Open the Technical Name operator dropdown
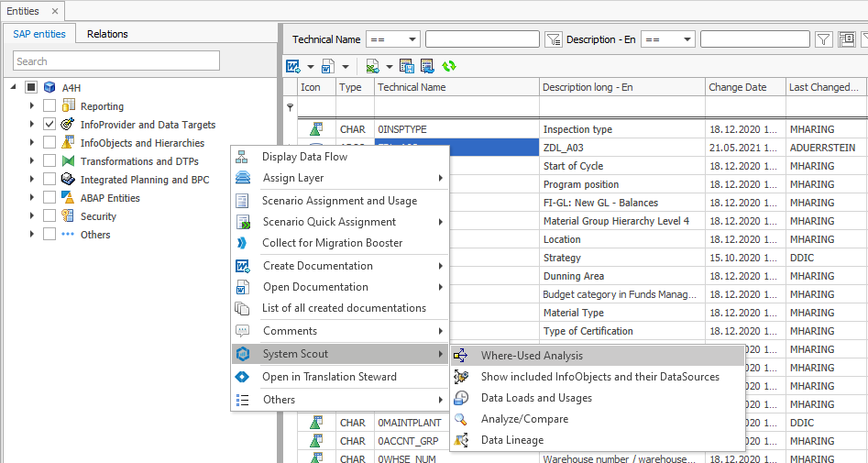The height and width of the screenshot is (463, 868). pos(411,39)
